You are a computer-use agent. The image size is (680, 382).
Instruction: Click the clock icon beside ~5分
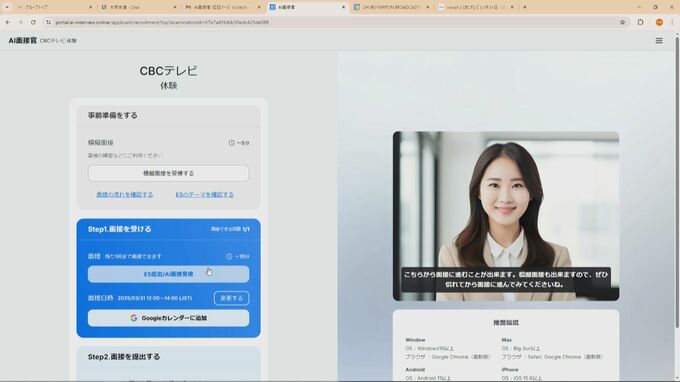(232, 143)
